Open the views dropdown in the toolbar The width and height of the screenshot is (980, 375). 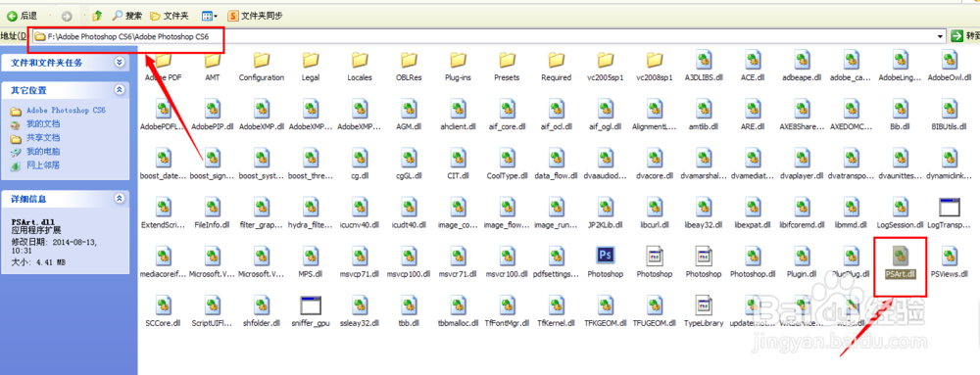(x=210, y=16)
